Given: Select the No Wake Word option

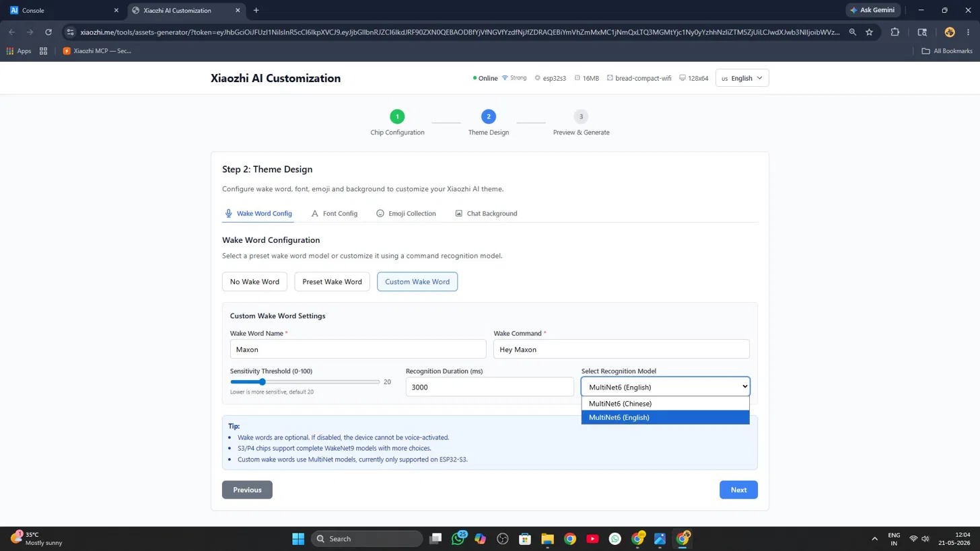Looking at the screenshot, I should coord(254,282).
